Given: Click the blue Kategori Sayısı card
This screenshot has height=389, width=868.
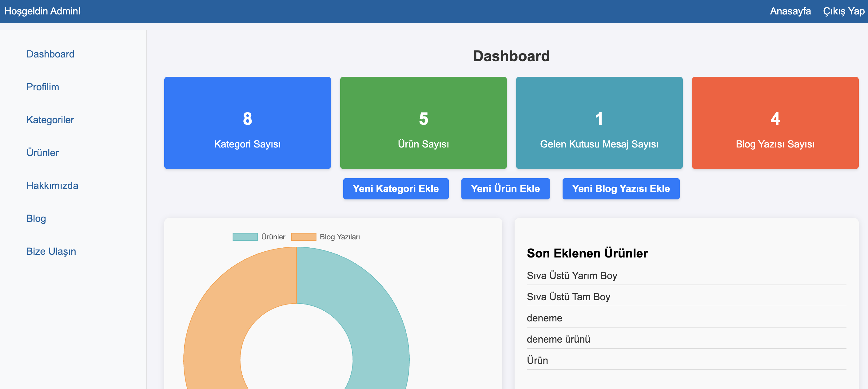Looking at the screenshot, I should coord(247,123).
